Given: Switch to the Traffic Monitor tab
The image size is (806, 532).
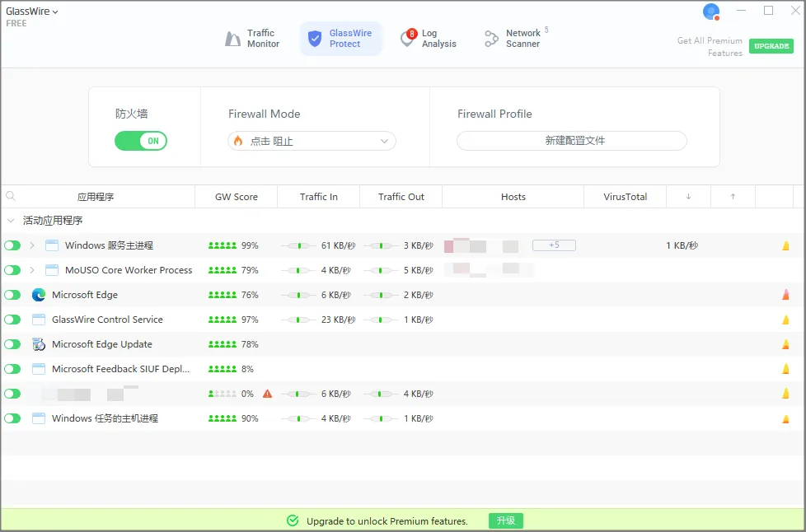Looking at the screenshot, I should click(252, 39).
